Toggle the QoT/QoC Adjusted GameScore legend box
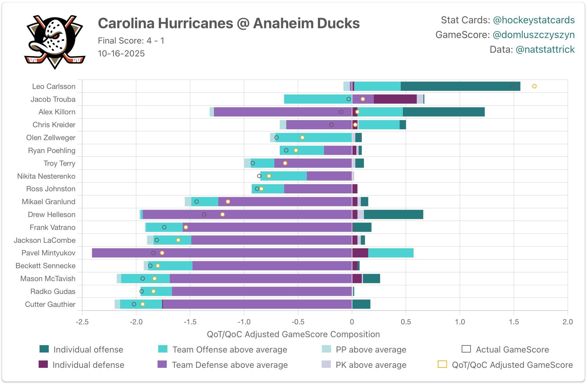 tap(442, 364)
